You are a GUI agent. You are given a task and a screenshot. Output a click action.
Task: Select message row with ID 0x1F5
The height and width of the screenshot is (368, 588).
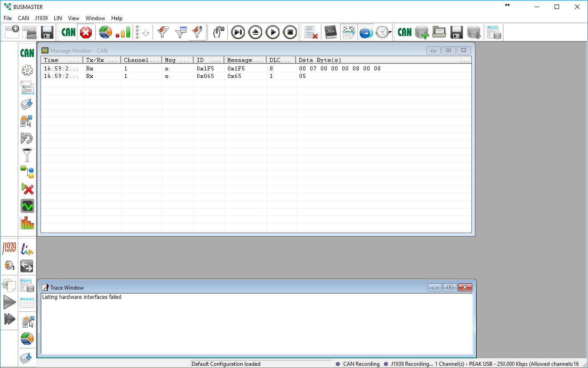(256, 69)
